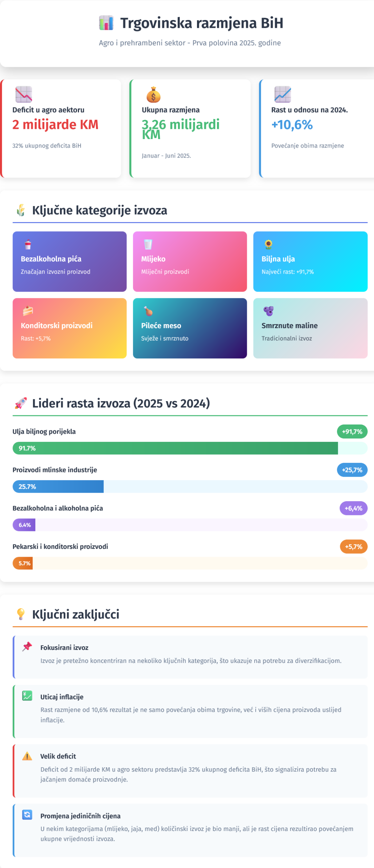Click the rocket icon by Lideri rasta
This screenshot has width=374, height=868.
click(x=21, y=403)
